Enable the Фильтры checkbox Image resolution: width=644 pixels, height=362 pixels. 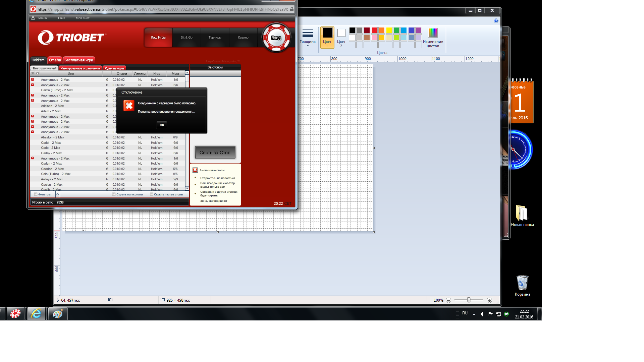point(36,194)
